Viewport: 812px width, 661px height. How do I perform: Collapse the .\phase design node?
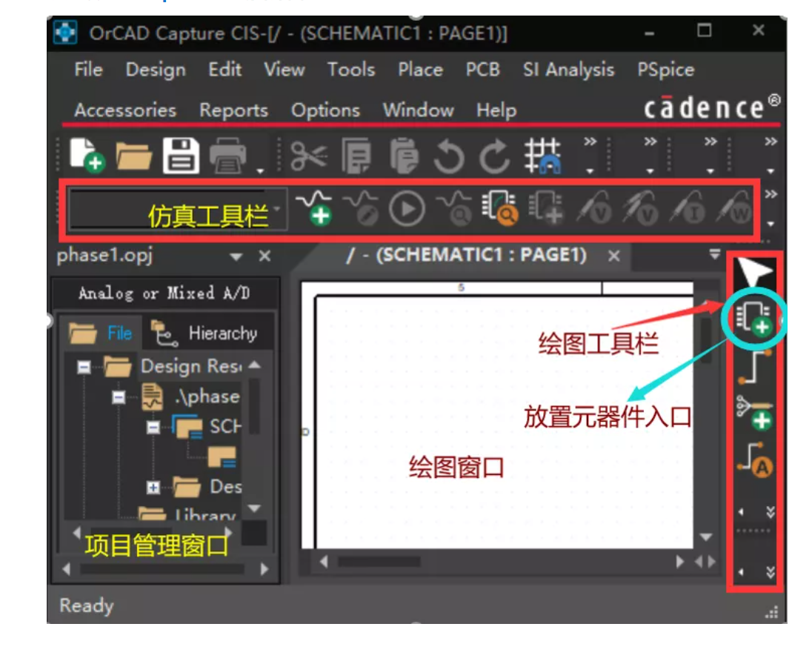tap(119, 397)
